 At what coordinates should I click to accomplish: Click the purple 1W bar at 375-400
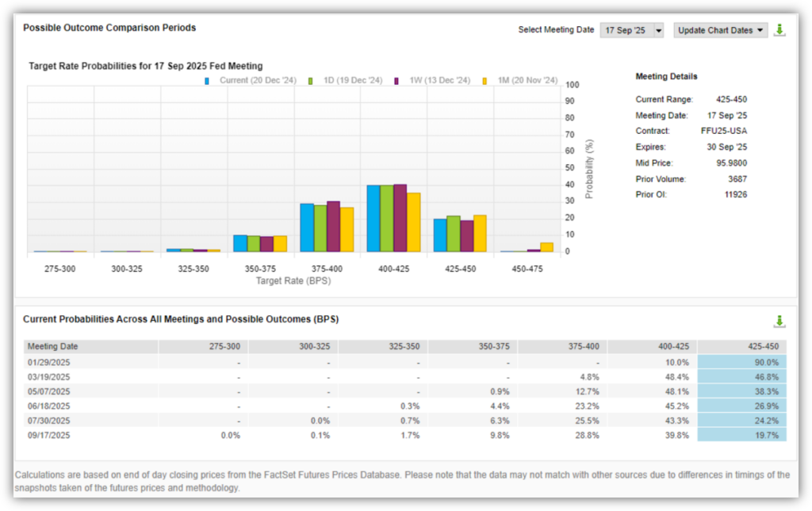(x=334, y=227)
